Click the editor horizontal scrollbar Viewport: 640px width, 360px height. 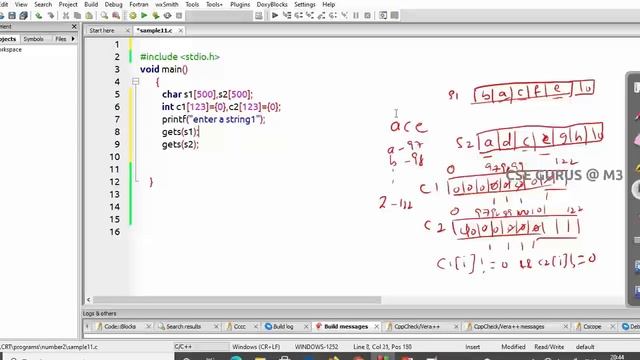[237, 300]
